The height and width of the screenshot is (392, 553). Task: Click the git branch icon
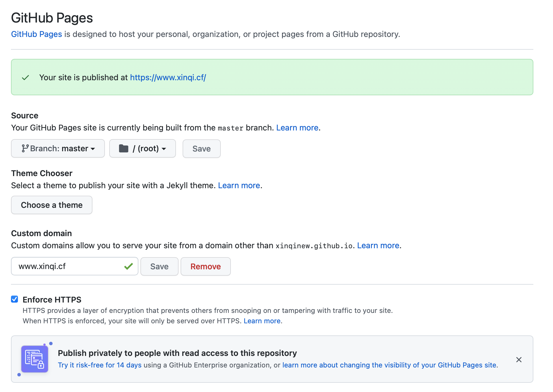25,148
